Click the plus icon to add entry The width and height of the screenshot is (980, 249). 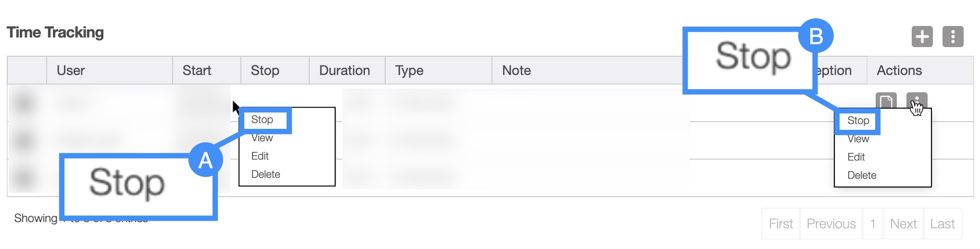tap(922, 37)
